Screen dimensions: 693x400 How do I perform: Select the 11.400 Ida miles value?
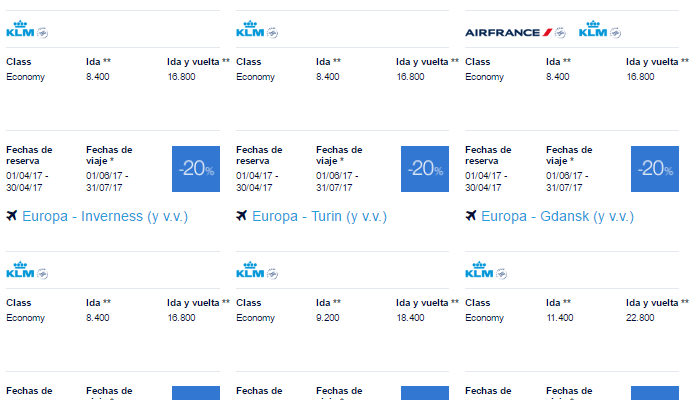coord(560,318)
